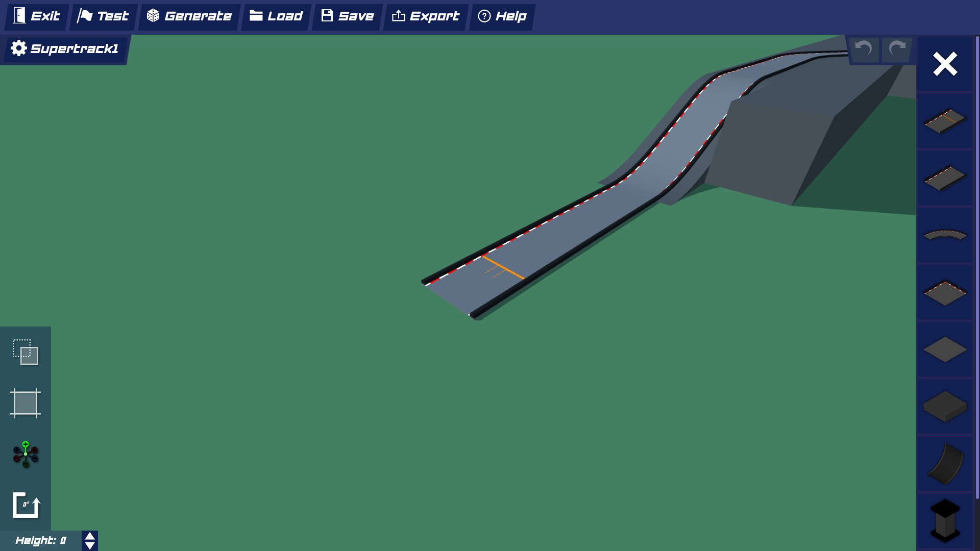Redo the last edit
The image size is (980, 551).
click(x=896, y=49)
